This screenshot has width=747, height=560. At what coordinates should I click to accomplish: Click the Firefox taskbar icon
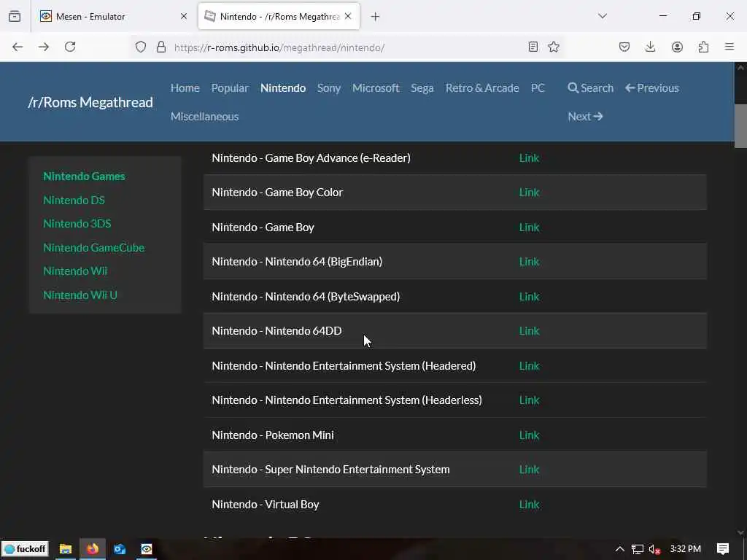click(93, 549)
